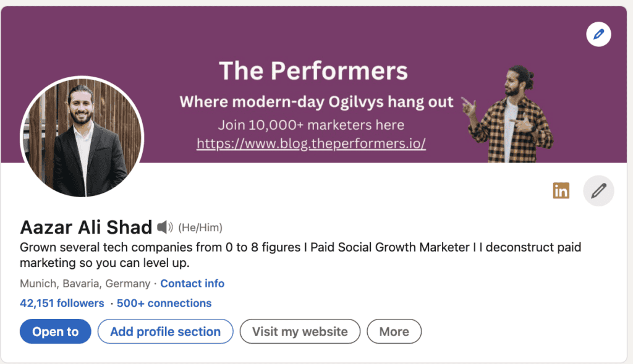Click the (He/Him) pronouns label
Viewport: 633px width, 364px height.
(200, 227)
